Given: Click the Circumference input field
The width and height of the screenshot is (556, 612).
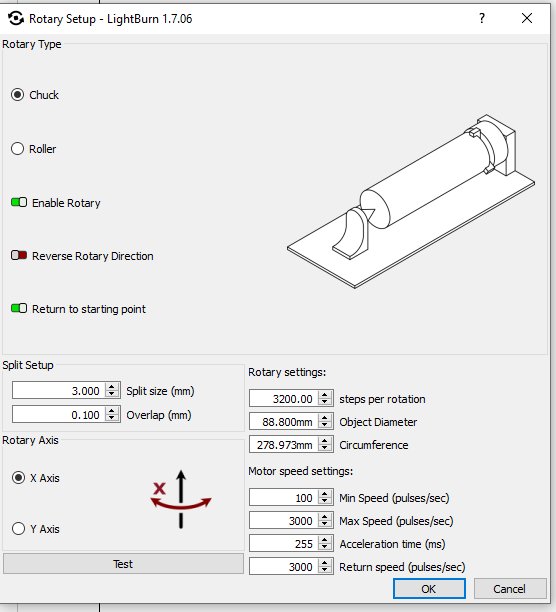Looking at the screenshot, I should click(284, 445).
